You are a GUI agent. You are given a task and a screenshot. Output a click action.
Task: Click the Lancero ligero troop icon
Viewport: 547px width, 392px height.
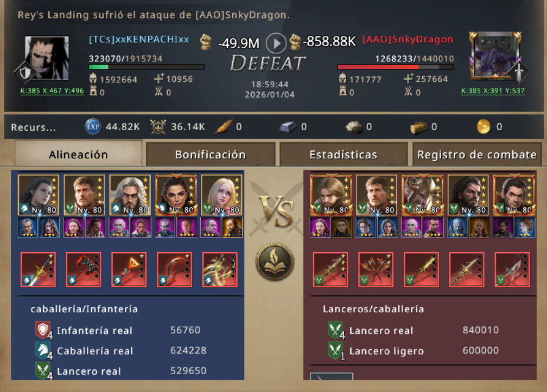pyautogui.click(x=335, y=351)
